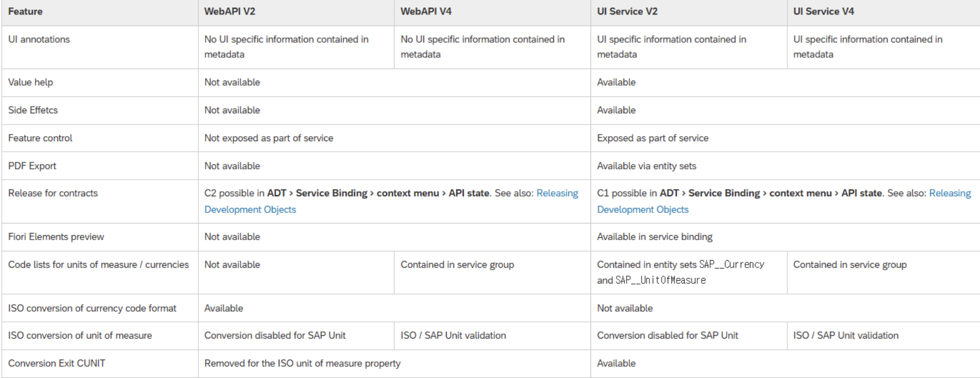The height and width of the screenshot is (378, 980).
Task: Click the 'Exposed as part of service' cell
Action: pyautogui.click(x=653, y=138)
